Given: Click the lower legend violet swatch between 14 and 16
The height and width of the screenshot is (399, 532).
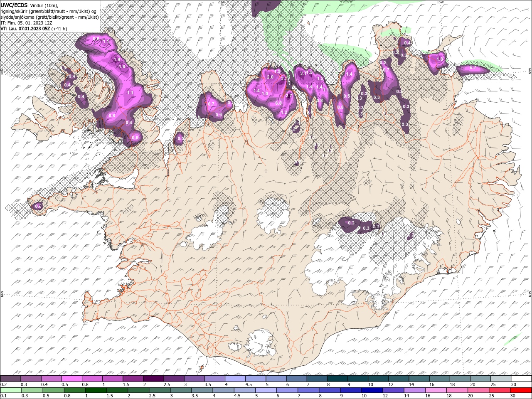Looking at the screenshot, I should 415,390.
